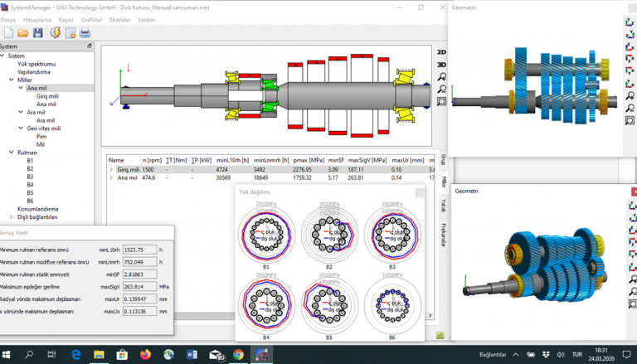This screenshot has width=637, height=364.
Task: Open the Ekstralar menu
Action: (x=119, y=20)
